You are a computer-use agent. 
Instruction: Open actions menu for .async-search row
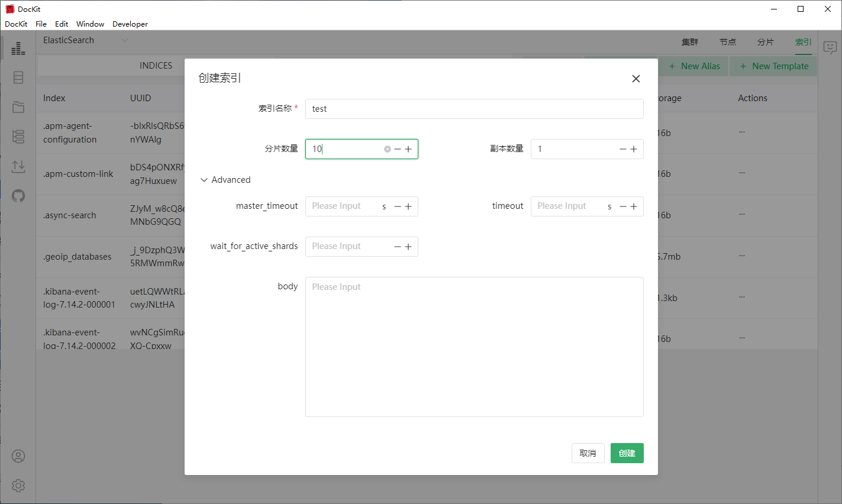coord(742,215)
